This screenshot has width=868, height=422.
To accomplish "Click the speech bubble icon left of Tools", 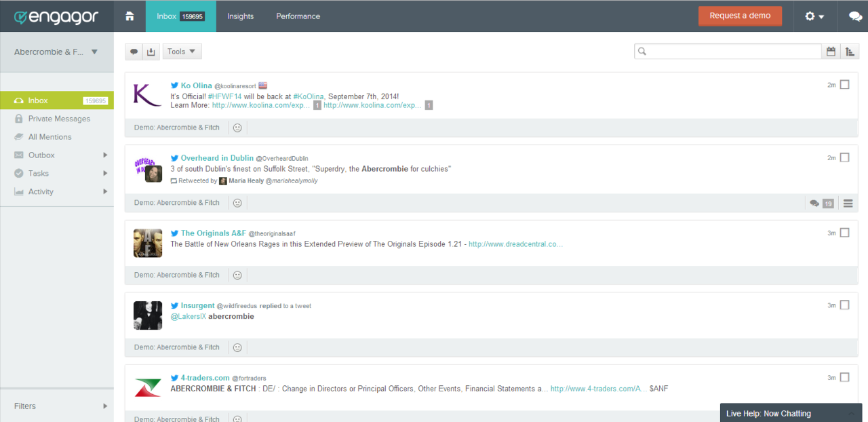I will click(134, 52).
